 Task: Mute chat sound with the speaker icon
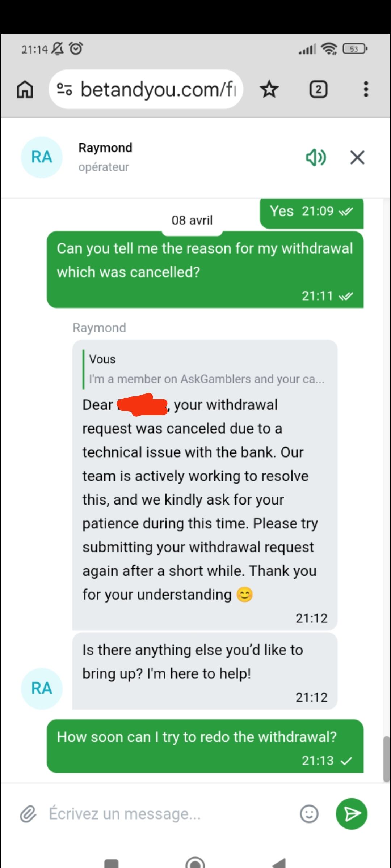[x=316, y=158]
